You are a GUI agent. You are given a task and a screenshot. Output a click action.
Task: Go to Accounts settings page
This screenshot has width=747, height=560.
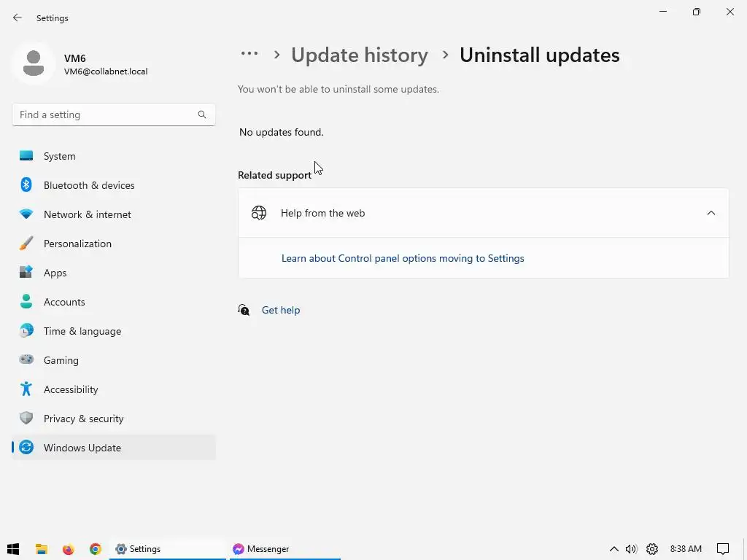coord(64,302)
